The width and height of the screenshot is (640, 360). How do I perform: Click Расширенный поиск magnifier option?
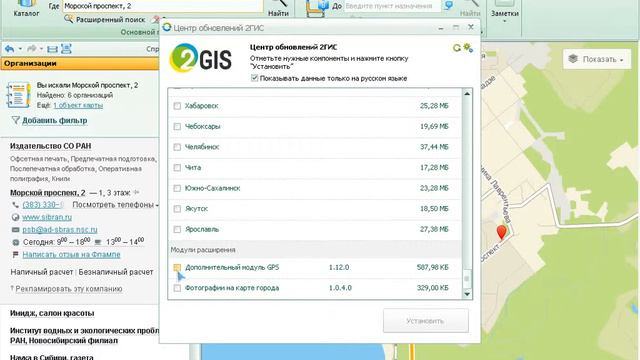tap(105, 19)
